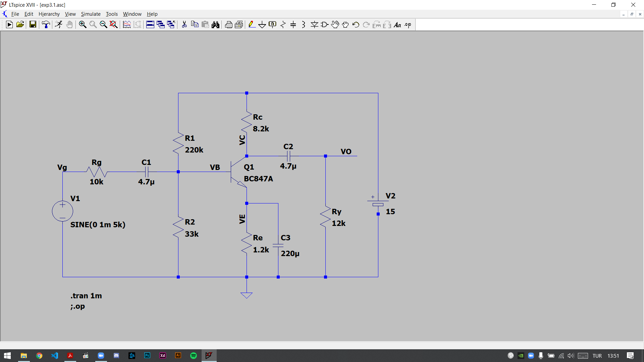The width and height of the screenshot is (644, 362).
Task: Pick the Resistor component tool
Action: 283,24
